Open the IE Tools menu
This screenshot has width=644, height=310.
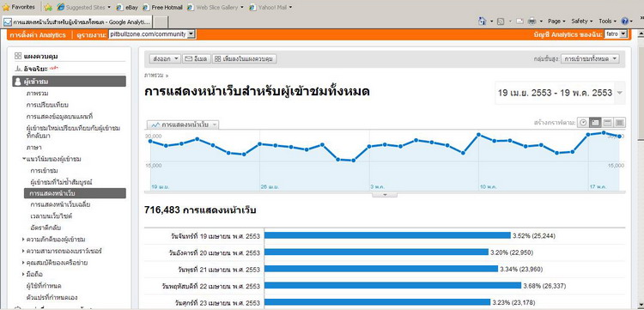pos(607,21)
